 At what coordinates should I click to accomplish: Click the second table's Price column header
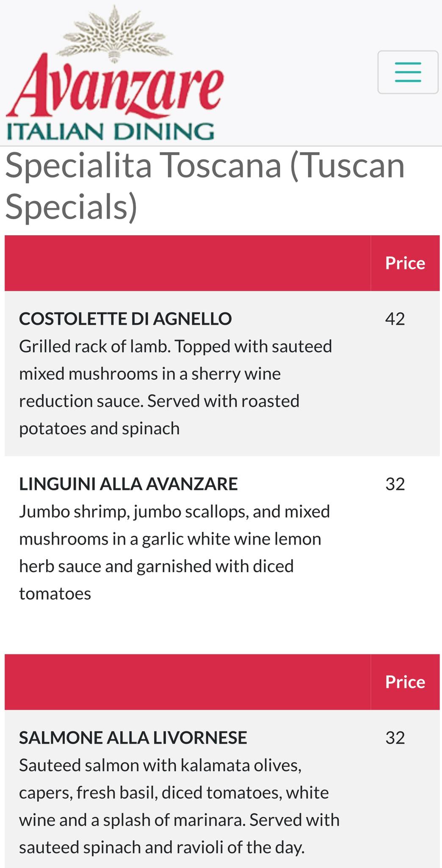coord(405,682)
